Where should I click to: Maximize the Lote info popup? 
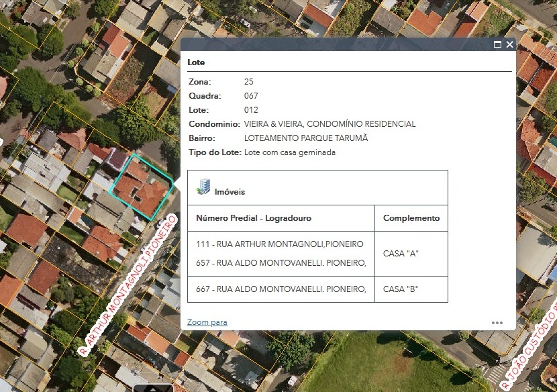(x=497, y=44)
